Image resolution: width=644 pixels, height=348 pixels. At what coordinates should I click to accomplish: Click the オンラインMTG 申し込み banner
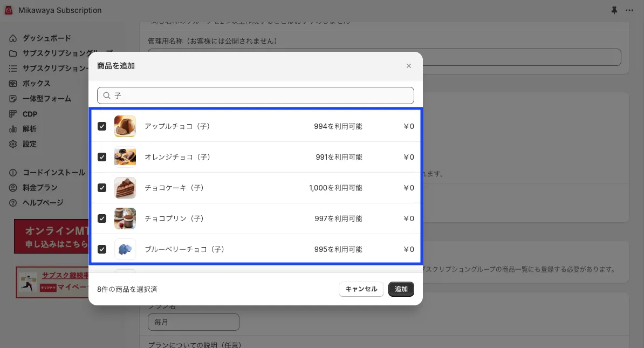click(x=52, y=237)
